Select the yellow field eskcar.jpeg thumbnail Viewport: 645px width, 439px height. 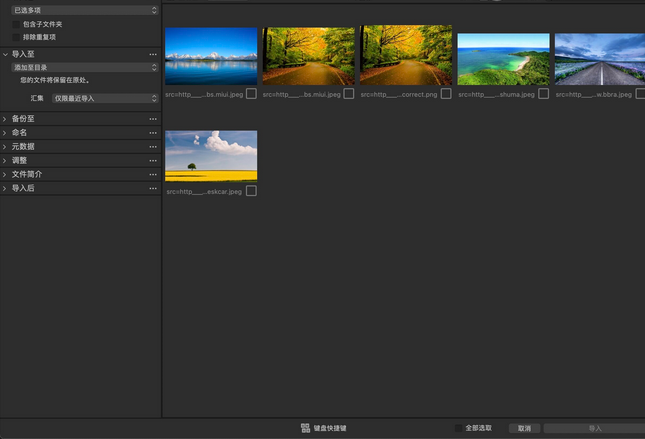pyautogui.click(x=211, y=156)
